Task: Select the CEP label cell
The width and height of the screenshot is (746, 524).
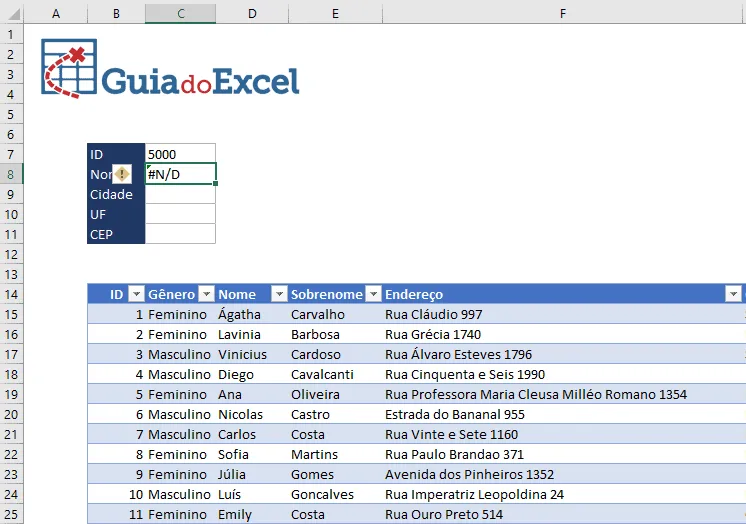Action: tap(116, 234)
